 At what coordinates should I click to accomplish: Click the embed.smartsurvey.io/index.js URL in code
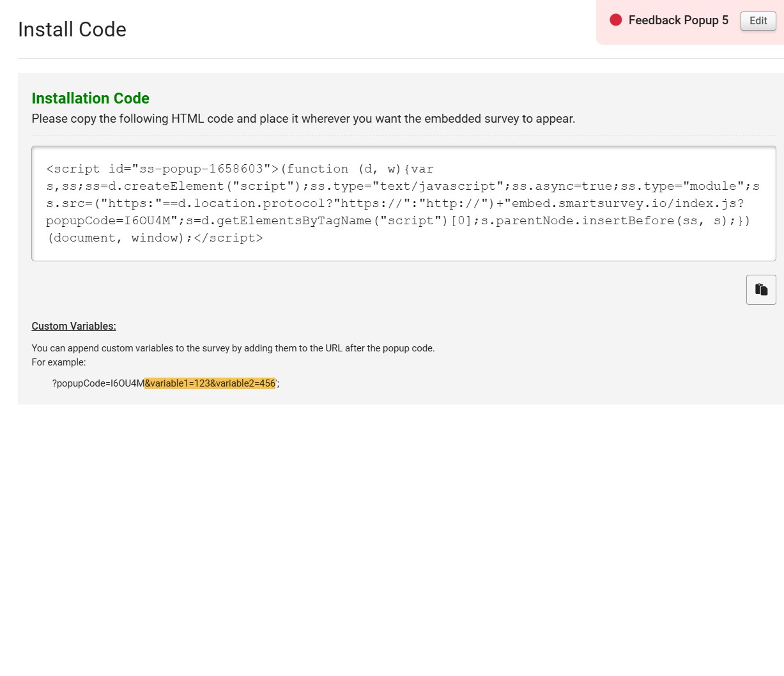click(627, 203)
